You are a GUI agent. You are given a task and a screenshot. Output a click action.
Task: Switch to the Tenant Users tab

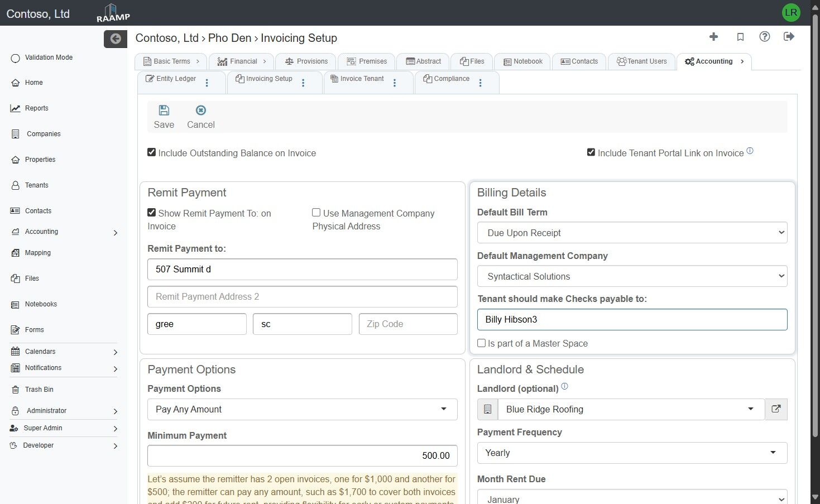pos(641,61)
